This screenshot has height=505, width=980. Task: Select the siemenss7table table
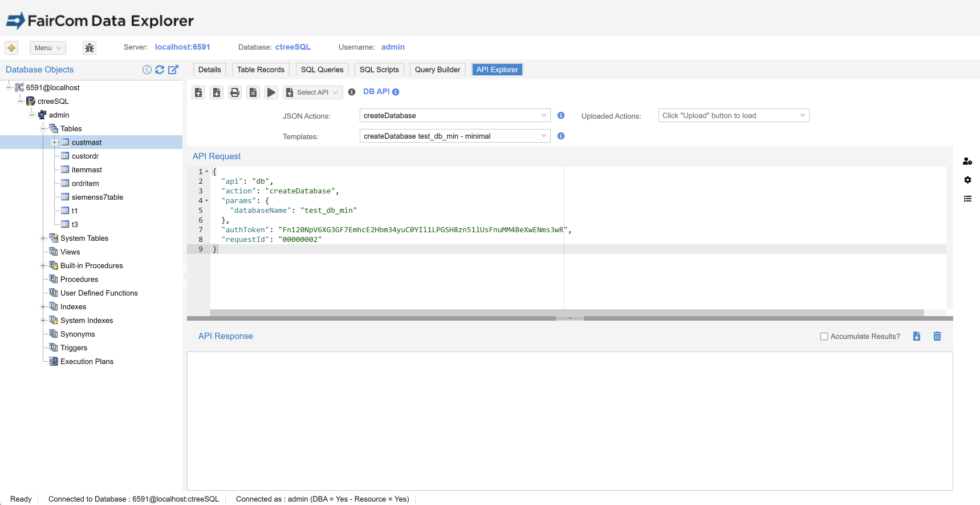pyautogui.click(x=97, y=197)
